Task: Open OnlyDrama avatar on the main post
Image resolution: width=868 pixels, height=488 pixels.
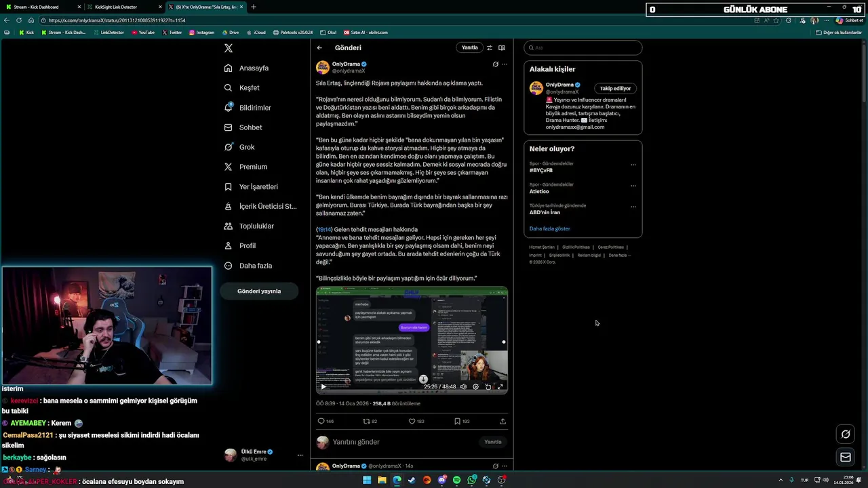Action: tap(322, 67)
